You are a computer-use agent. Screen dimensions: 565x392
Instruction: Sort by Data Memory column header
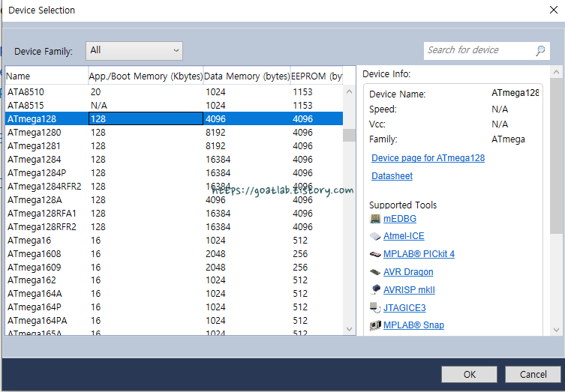pyautogui.click(x=247, y=76)
